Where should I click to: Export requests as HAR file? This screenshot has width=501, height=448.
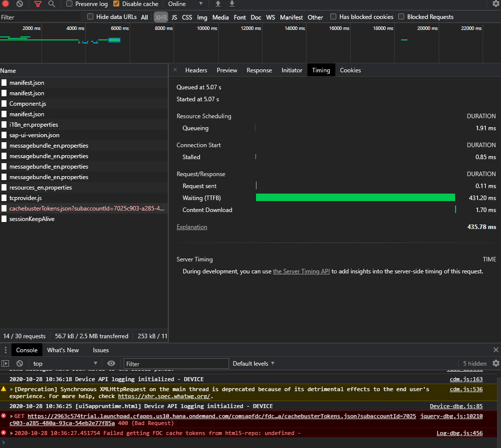(x=231, y=4)
